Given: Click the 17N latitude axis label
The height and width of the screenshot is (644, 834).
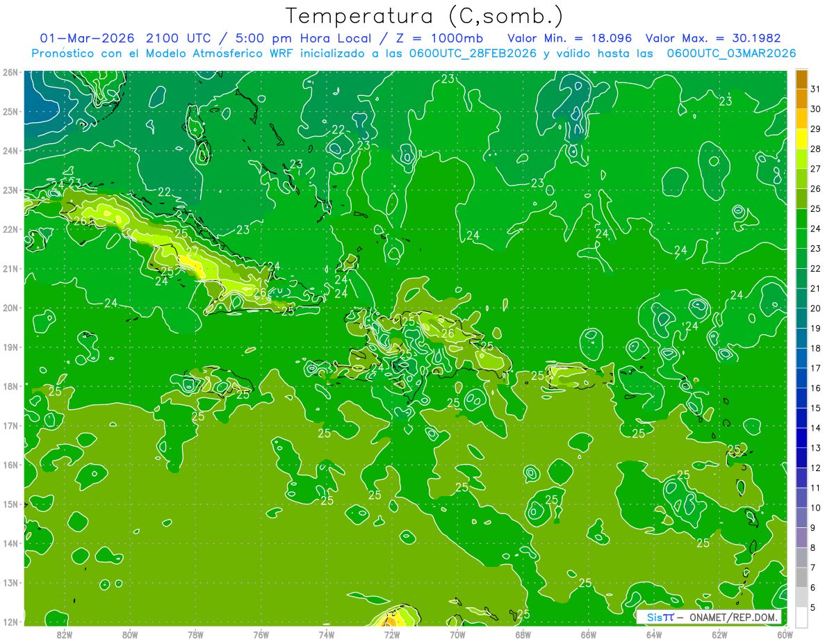Looking at the screenshot, I should pyautogui.click(x=10, y=425).
